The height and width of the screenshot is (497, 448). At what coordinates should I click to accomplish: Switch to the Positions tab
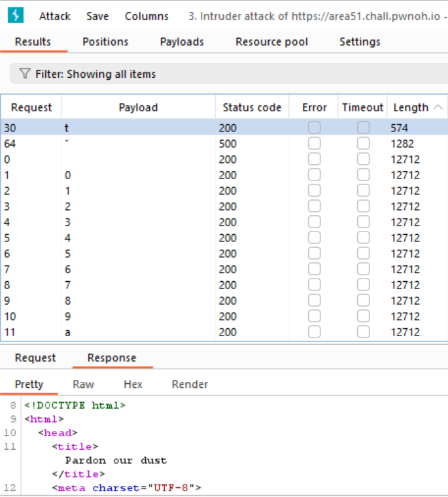pos(105,42)
